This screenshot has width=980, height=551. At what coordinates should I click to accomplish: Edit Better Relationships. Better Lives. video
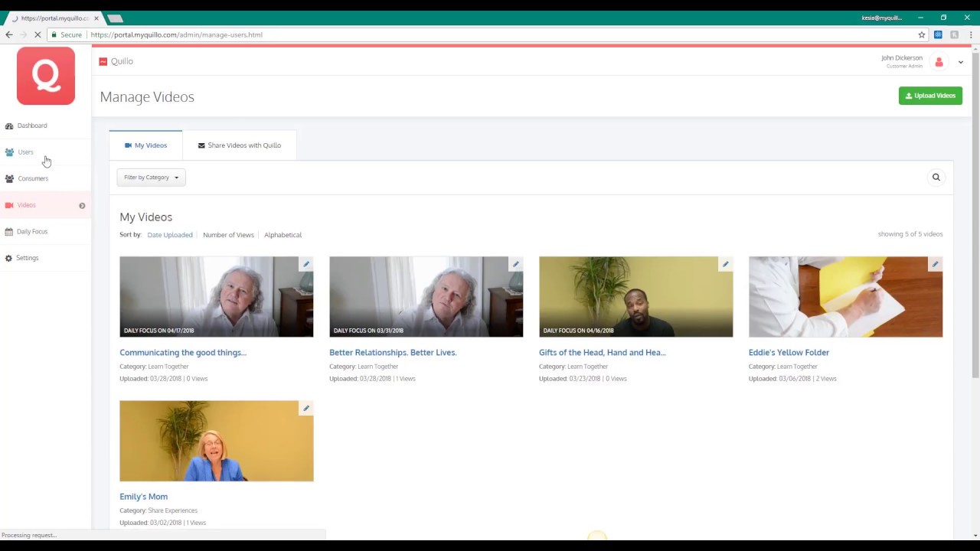click(516, 264)
